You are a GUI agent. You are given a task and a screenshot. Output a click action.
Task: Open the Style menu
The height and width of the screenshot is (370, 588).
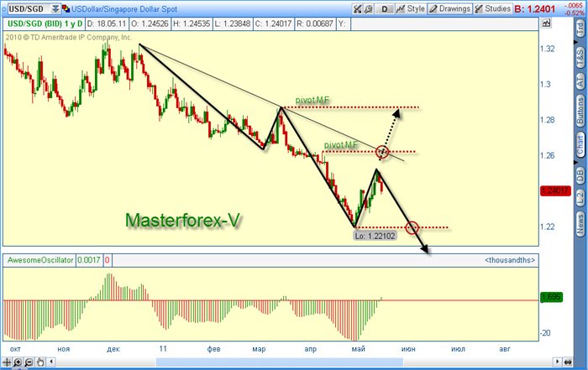pos(411,8)
